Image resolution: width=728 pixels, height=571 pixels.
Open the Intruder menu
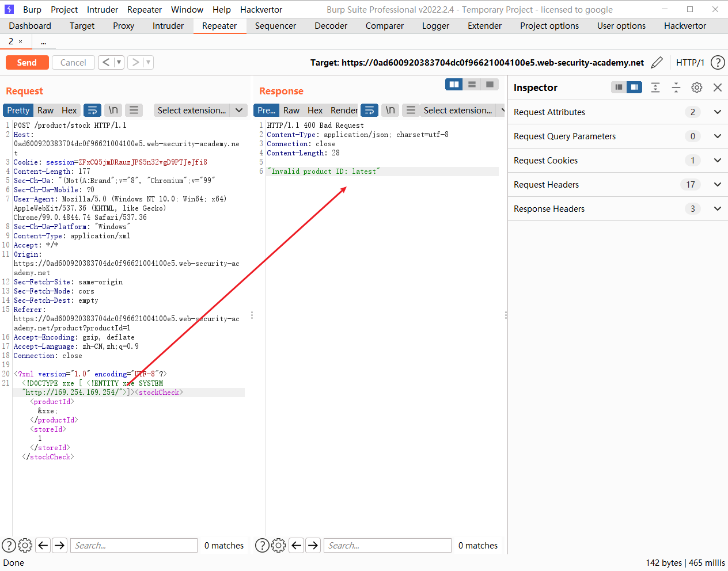pyautogui.click(x=103, y=9)
